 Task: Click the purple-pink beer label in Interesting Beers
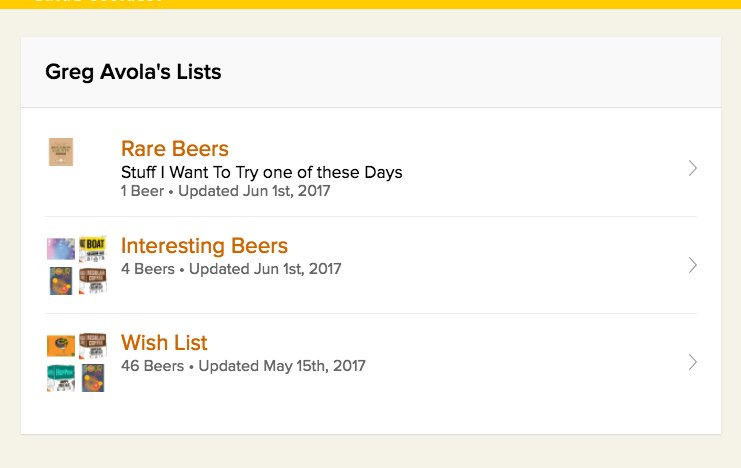click(x=61, y=249)
